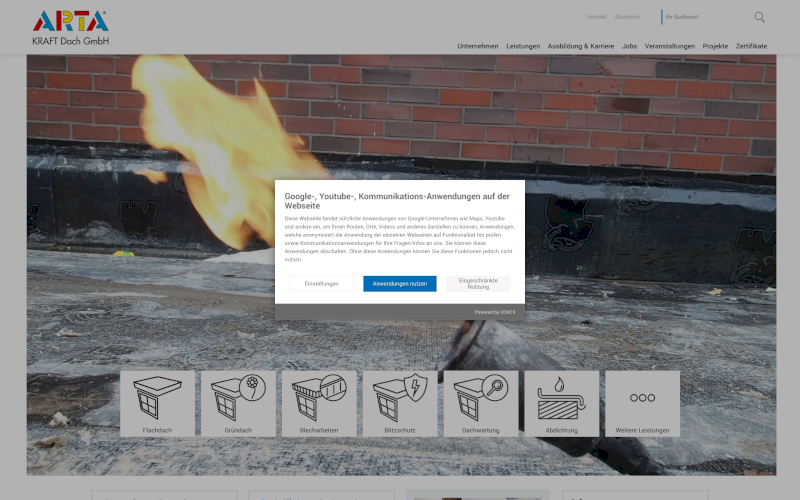This screenshot has height=500, width=800.
Task: Open the Leistungen menu item
Action: 523,46
